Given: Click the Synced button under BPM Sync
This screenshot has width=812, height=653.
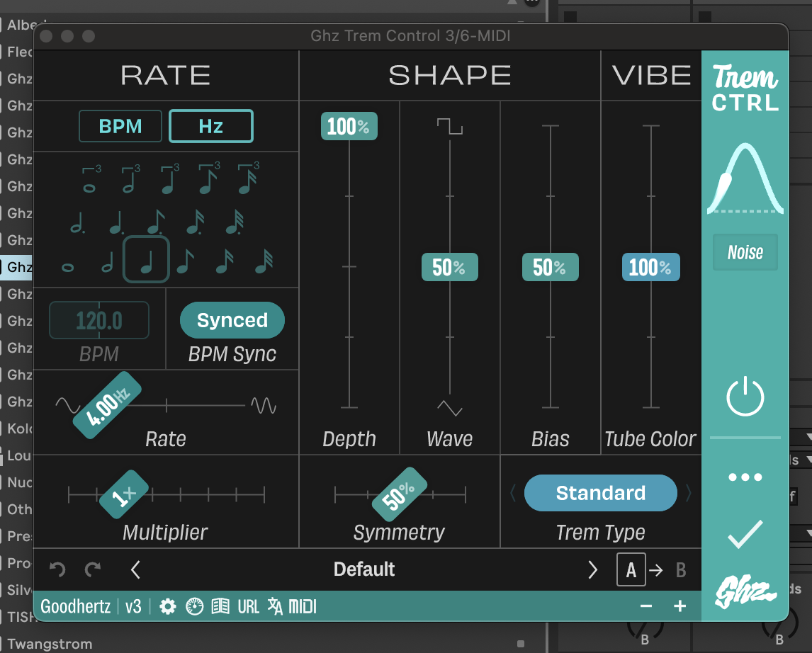Looking at the screenshot, I should [x=232, y=320].
